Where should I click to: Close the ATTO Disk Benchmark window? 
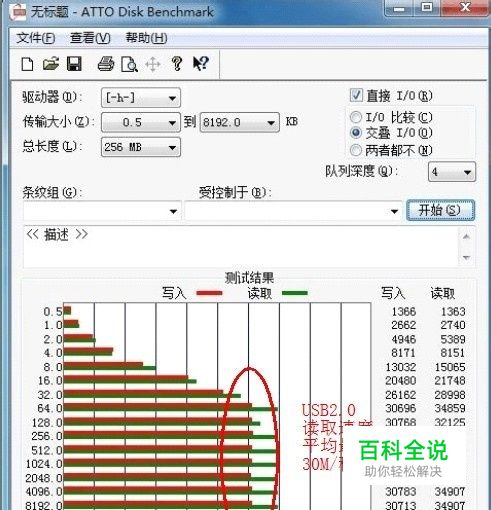point(465,8)
